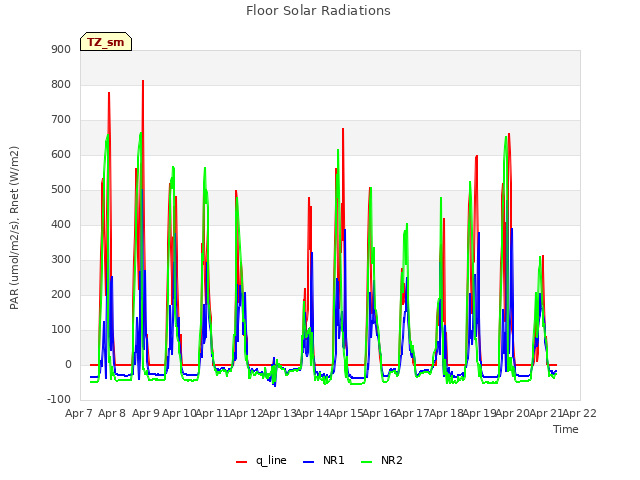Click the 0 y-axis tick label

coord(68,365)
